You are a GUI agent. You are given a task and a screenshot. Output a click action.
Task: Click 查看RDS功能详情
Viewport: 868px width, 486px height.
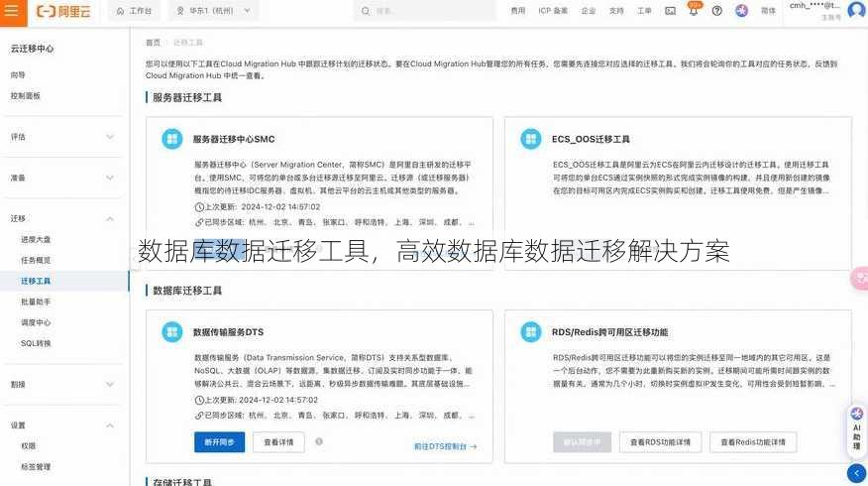[660, 442]
